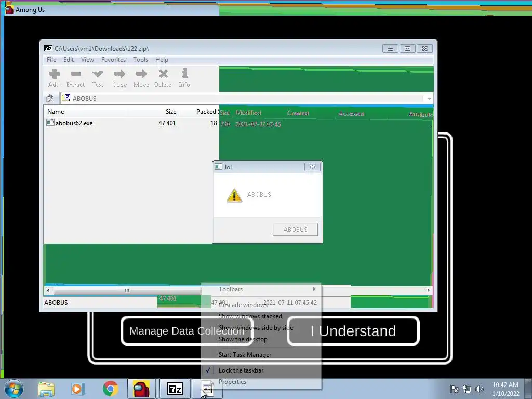Open the View menu

(87, 60)
